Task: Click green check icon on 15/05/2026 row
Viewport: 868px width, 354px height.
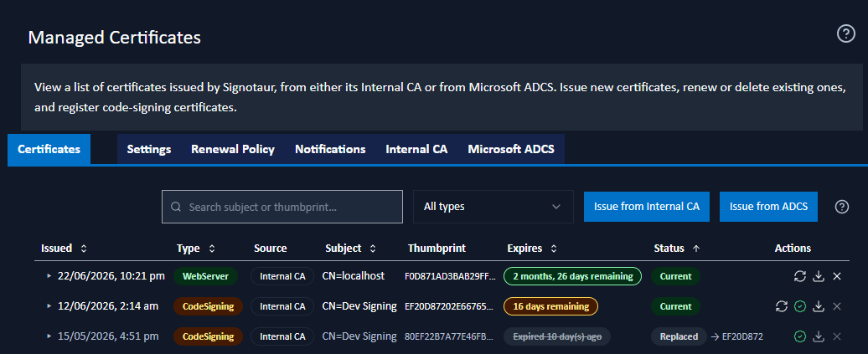Action: tap(799, 336)
